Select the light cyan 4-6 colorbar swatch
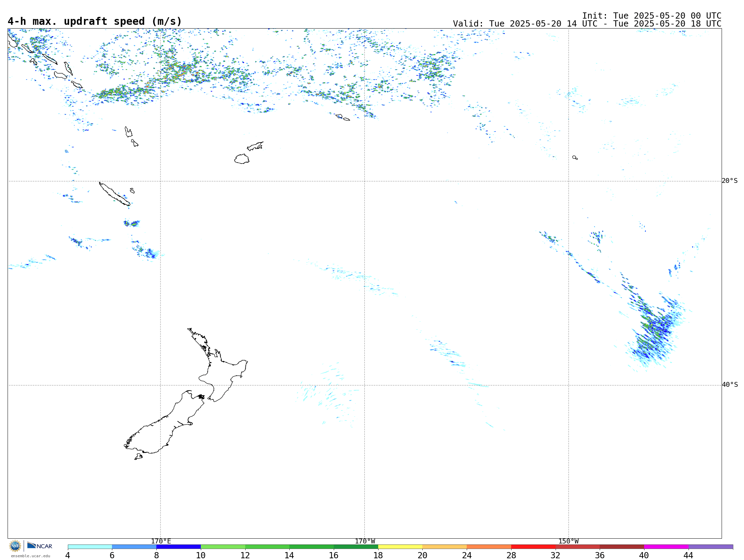Image resolution: width=744 pixels, height=560 pixels. (90, 547)
